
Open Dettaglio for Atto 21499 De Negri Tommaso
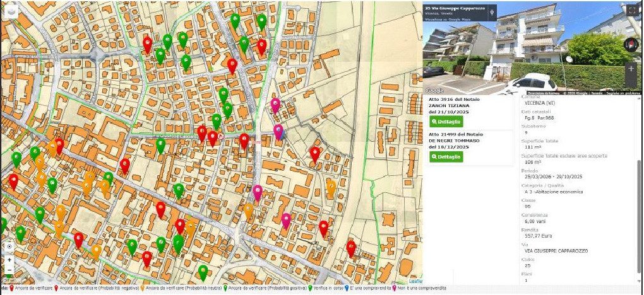[x=446, y=157]
